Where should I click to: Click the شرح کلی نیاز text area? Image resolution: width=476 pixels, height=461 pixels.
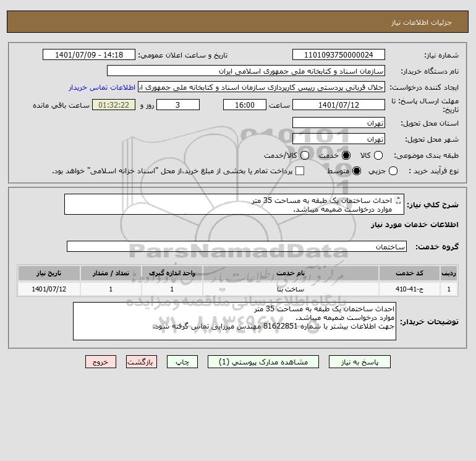coord(234,205)
